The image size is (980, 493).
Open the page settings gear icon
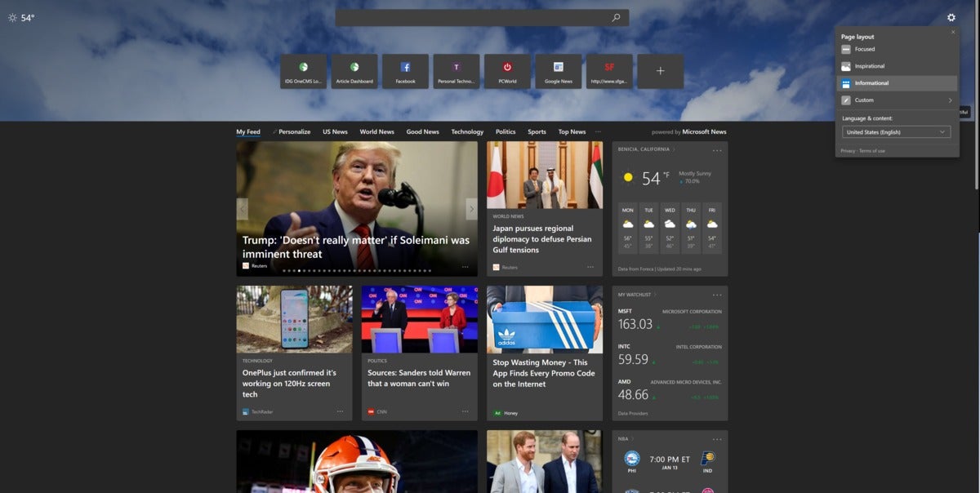point(951,17)
